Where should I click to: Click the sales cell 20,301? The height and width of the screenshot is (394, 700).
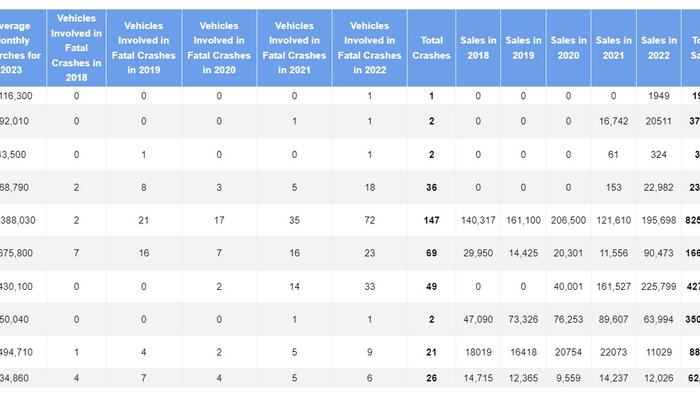coord(568,253)
